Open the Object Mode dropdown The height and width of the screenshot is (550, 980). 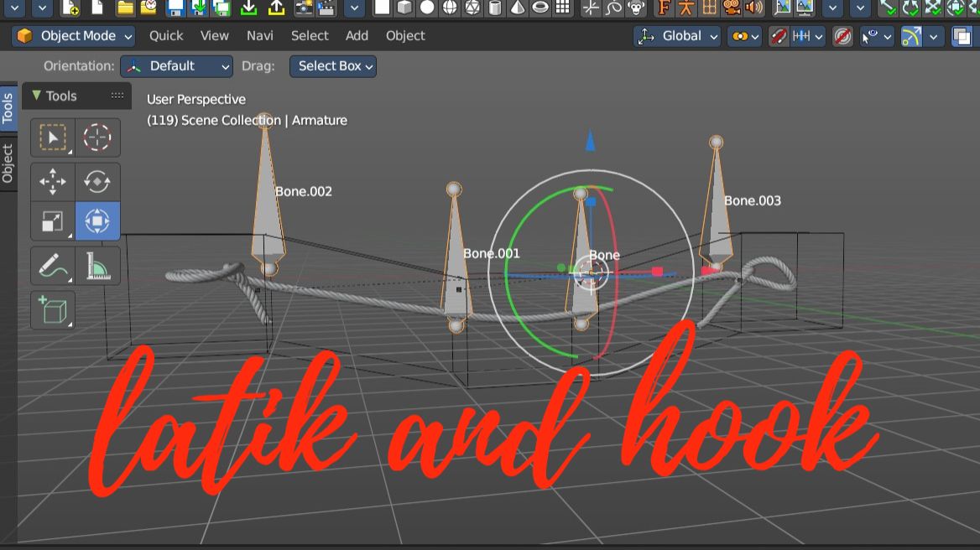tap(74, 36)
